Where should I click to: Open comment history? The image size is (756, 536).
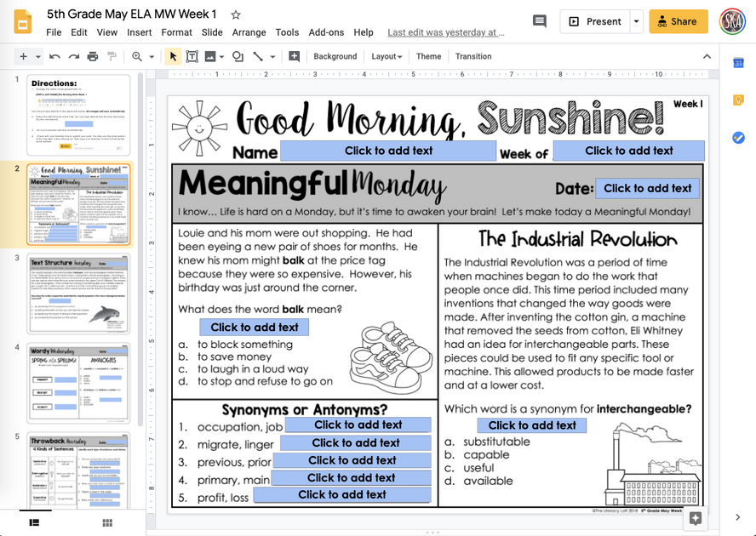coord(539,20)
